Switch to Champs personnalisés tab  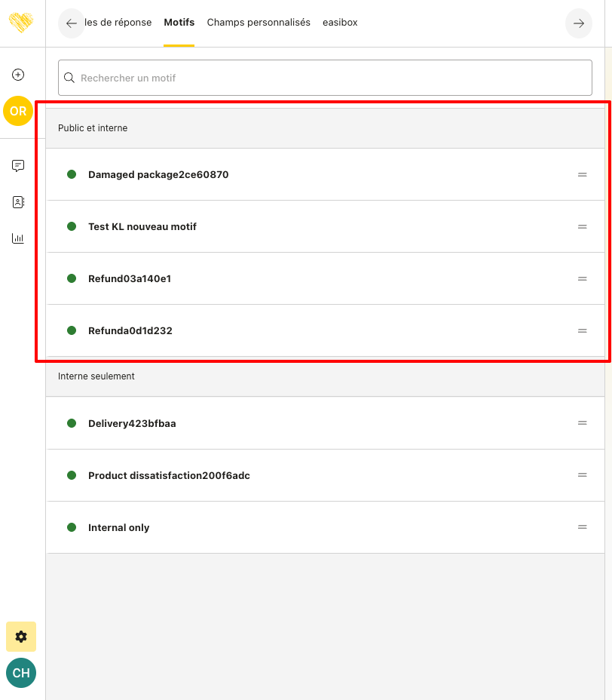coord(259,23)
